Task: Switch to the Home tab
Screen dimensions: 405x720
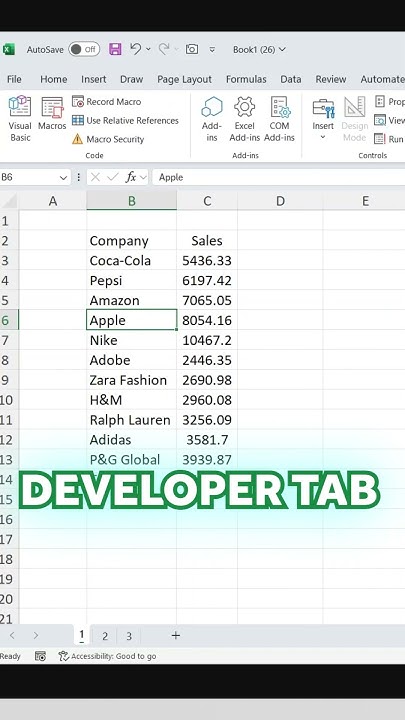Action: click(54, 79)
